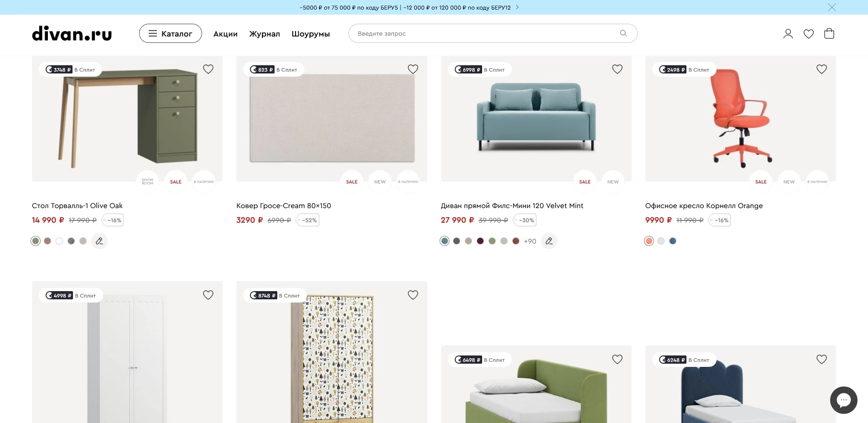Open the Шоурумы page

[311, 34]
